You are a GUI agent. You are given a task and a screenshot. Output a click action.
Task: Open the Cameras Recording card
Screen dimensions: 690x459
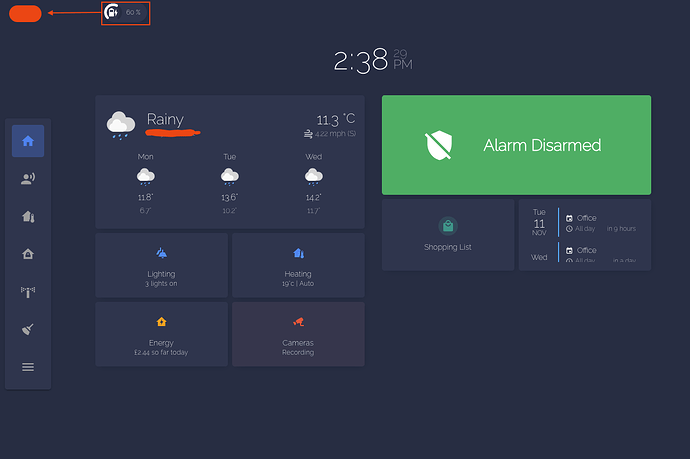[x=298, y=334]
